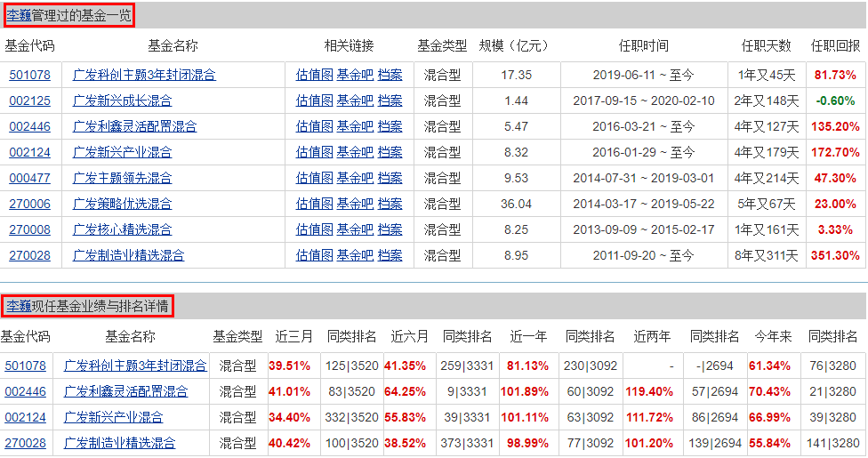Open 基金吧 for fund 002125 row
868x458 pixels.
[356, 100]
